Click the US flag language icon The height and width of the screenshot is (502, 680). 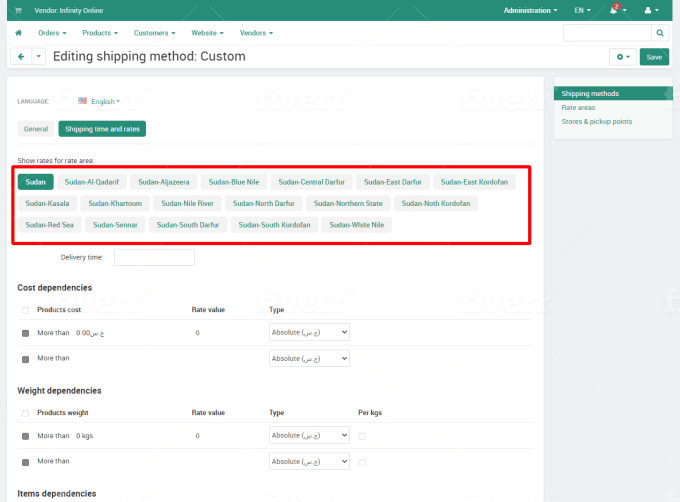click(x=82, y=101)
